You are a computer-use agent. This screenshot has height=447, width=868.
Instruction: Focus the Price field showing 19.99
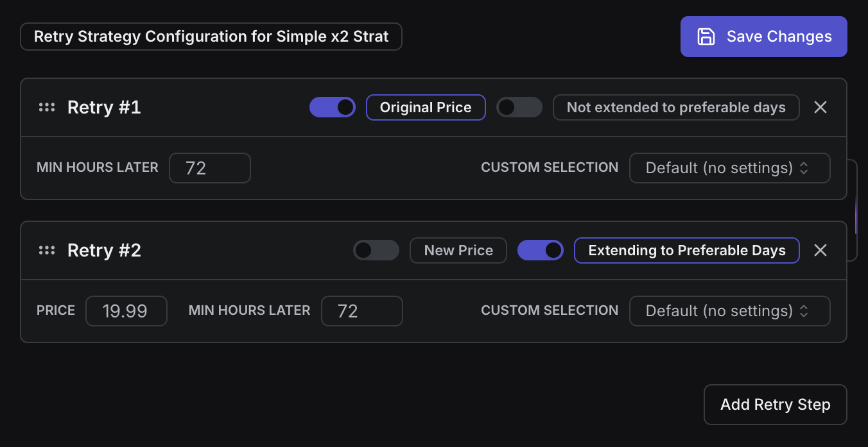pyautogui.click(x=126, y=311)
